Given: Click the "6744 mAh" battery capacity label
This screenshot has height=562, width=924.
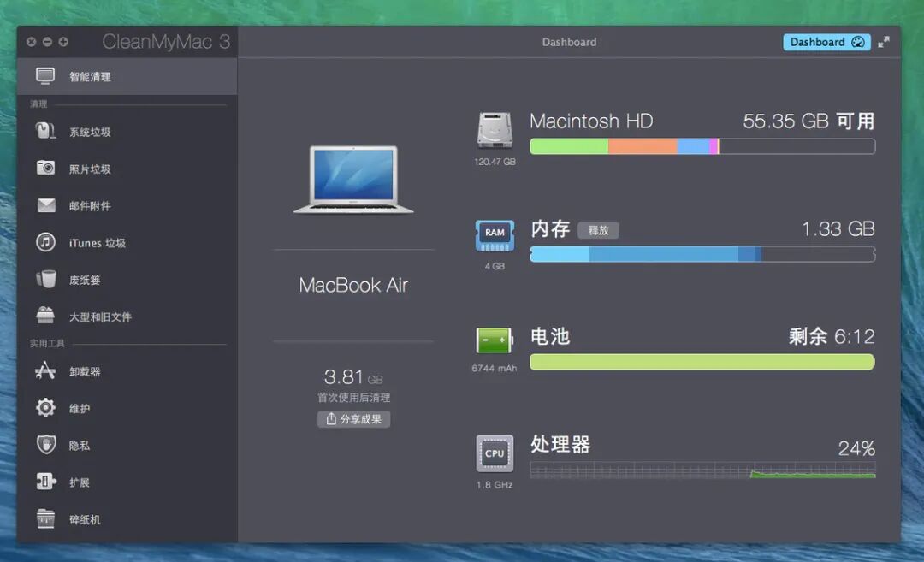Looking at the screenshot, I should click(x=495, y=368).
